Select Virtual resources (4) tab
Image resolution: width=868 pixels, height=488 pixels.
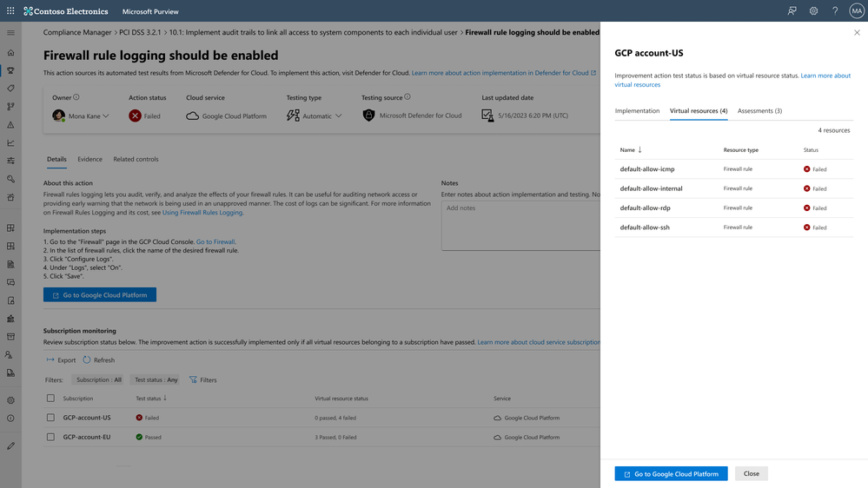pos(699,110)
